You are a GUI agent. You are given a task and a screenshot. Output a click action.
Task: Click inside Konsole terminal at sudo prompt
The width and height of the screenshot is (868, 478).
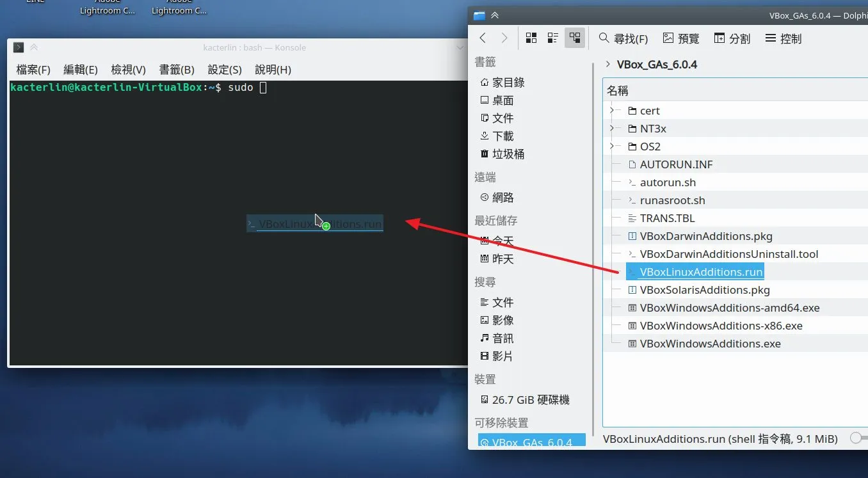263,88
